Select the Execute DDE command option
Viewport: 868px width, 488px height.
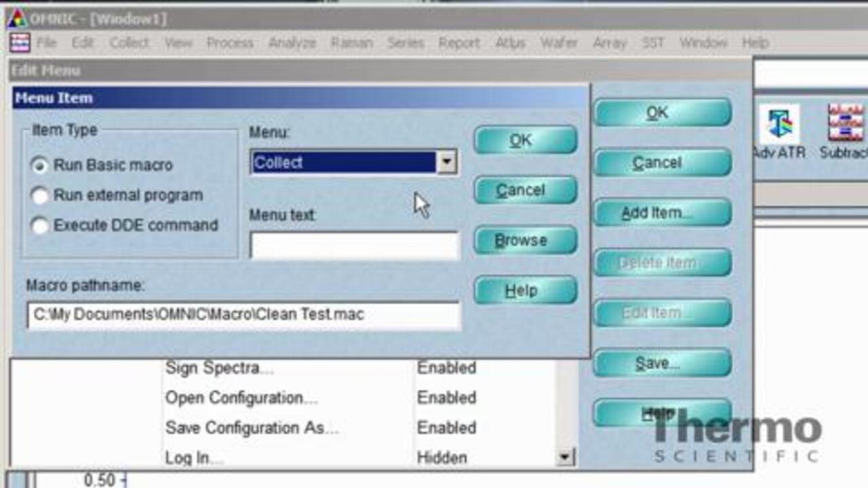click(41, 226)
